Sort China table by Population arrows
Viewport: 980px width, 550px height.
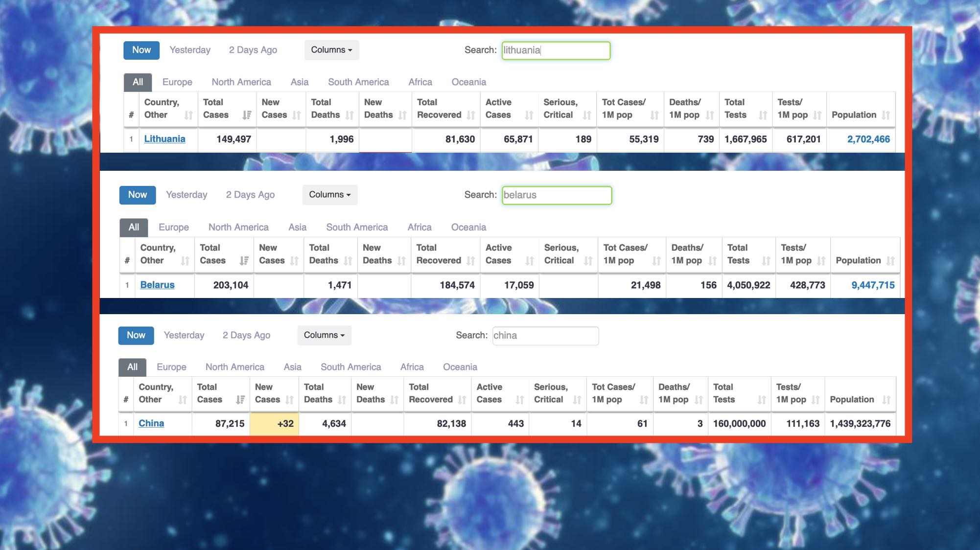(886, 400)
